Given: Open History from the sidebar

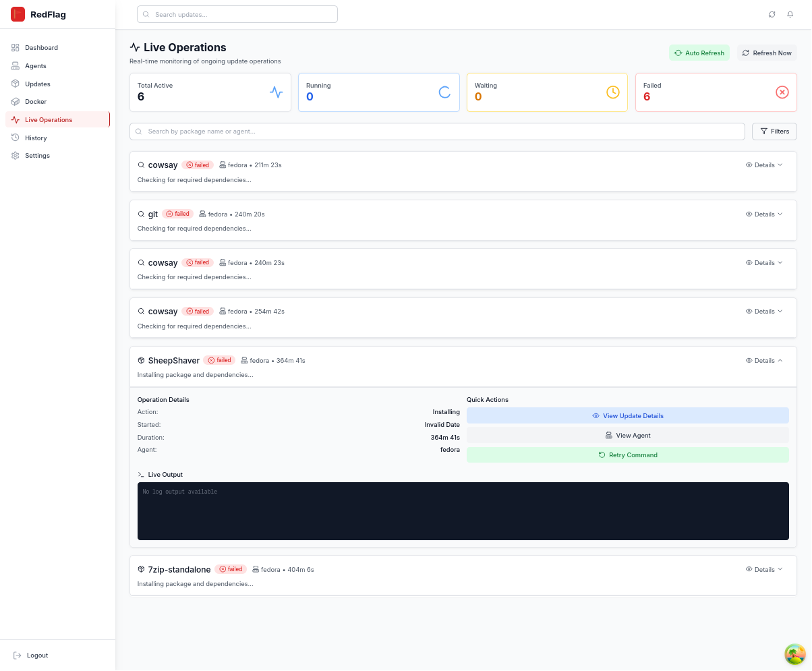Looking at the screenshot, I should (x=36, y=138).
